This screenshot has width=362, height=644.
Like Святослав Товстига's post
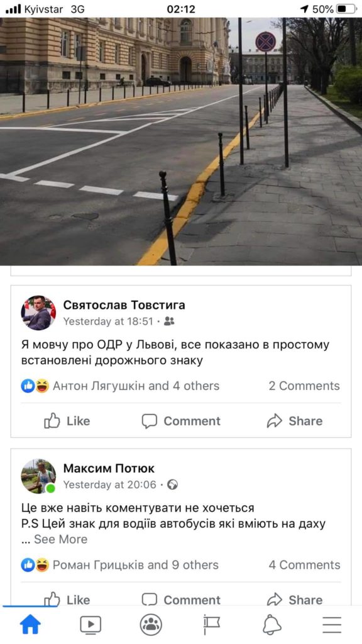pos(67,421)
